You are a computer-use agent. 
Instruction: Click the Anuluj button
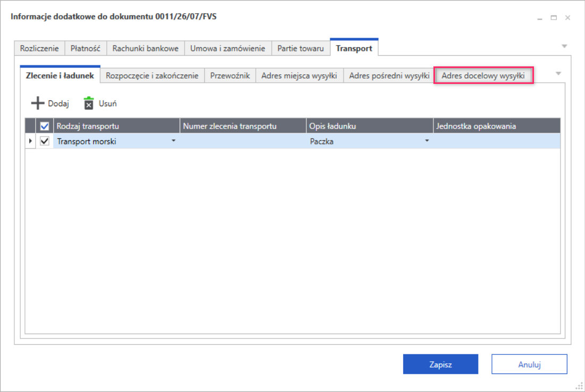coord(529,364)
